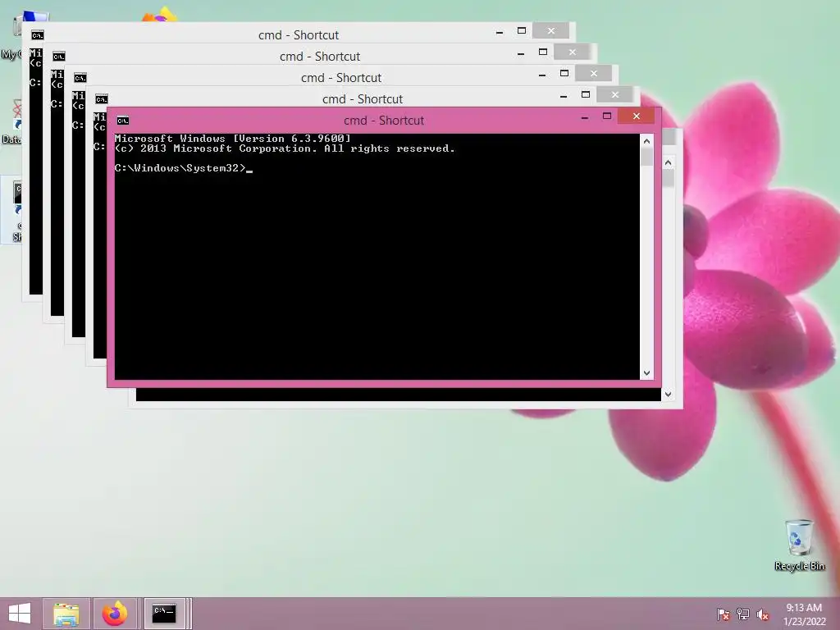Click the active window's cmd - Shortcut title text
The image size is (840, 630).
(384, 121)
